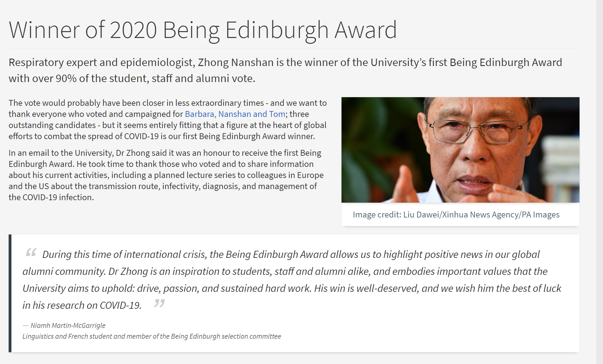This screenshot has height=364, width=603.
Task: Click the dark left border of the quote block
Action: (x=10, y=293)
